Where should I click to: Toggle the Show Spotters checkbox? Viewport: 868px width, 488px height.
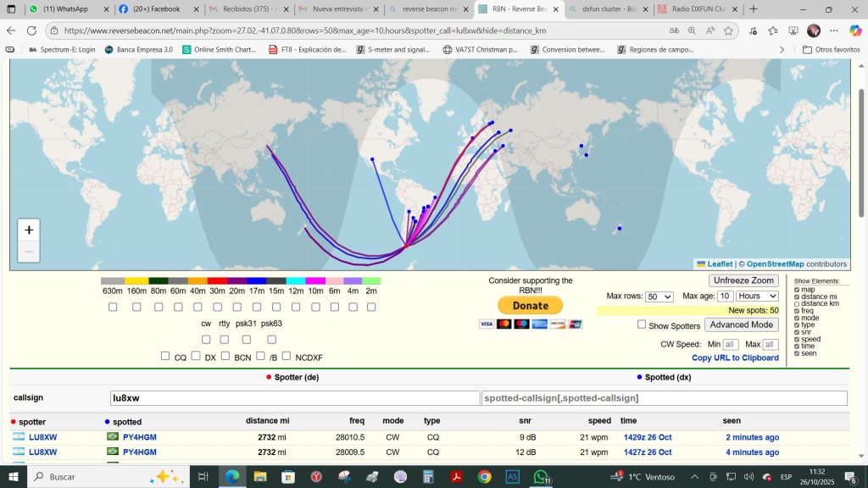pyautogui.click(x=642, y=324)
